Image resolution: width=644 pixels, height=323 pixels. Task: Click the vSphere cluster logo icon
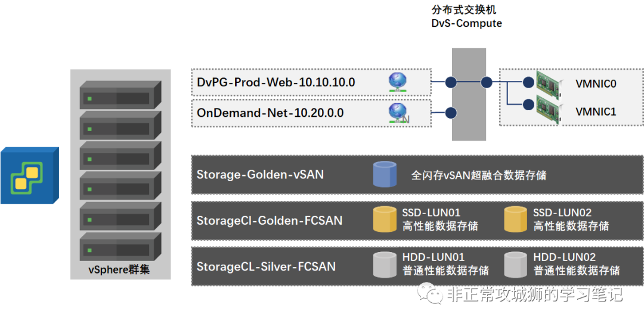[x=29, y=176]
